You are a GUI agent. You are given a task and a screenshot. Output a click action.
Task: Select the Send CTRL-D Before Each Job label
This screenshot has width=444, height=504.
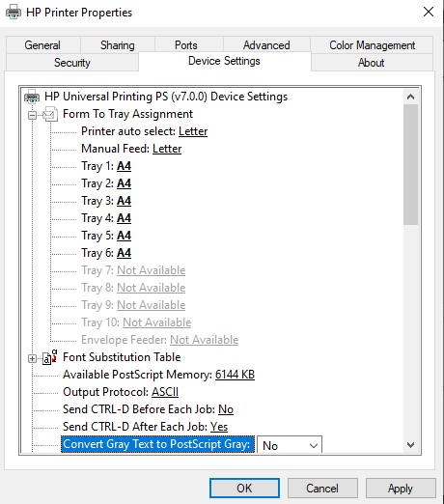tap(139, 409)
